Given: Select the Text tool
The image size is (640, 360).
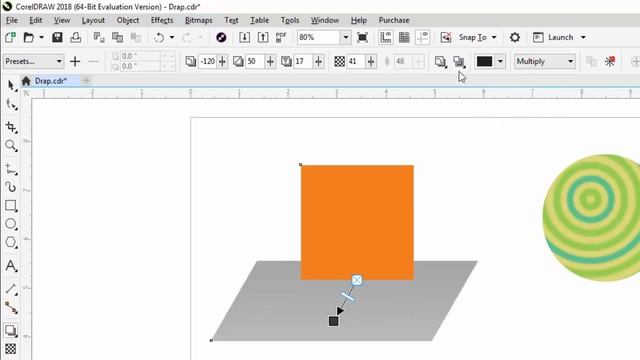Looking at the screenshot, I should pos(11,266).
